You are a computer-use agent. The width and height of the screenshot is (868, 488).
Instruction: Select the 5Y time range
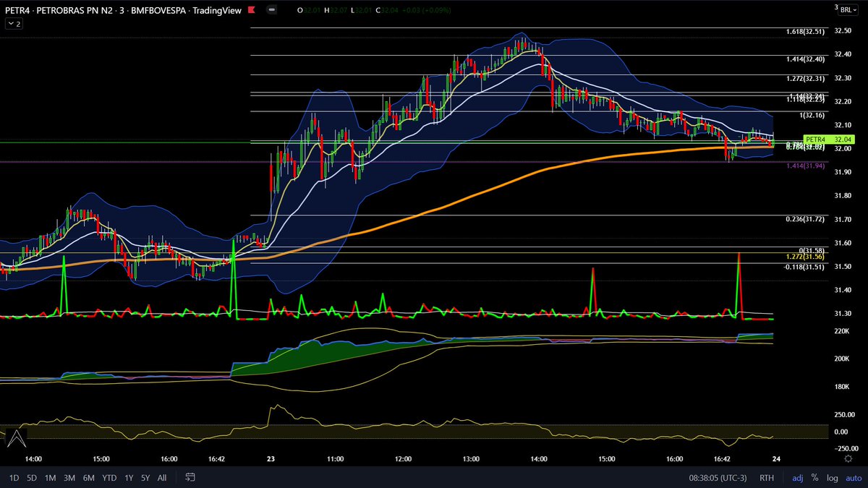click(145, 477)
